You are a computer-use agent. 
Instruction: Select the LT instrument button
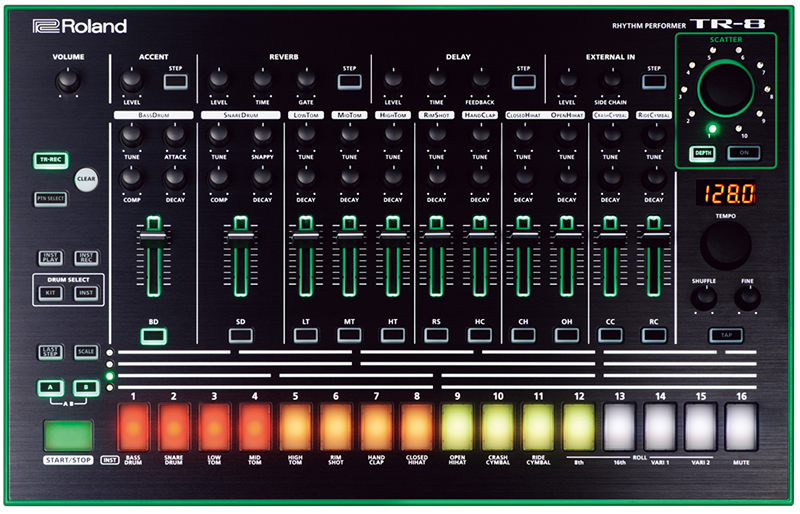click(306, 336)
